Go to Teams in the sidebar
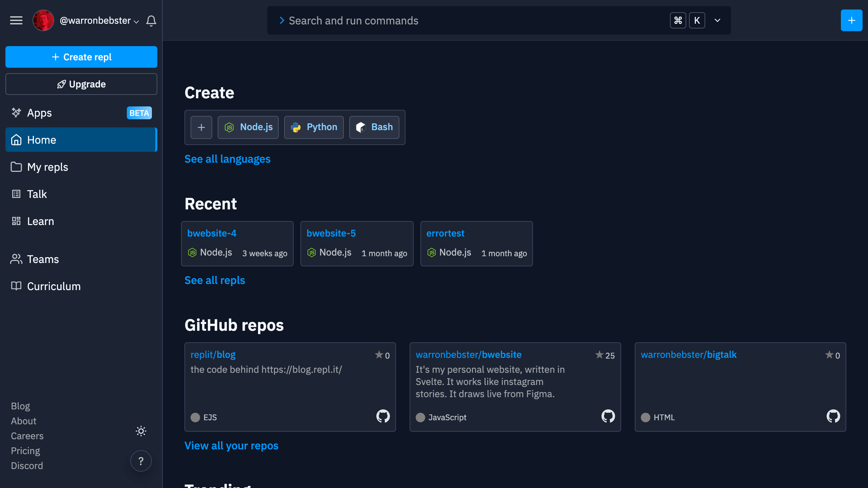The image size is (868, 488). pos(43,259)
